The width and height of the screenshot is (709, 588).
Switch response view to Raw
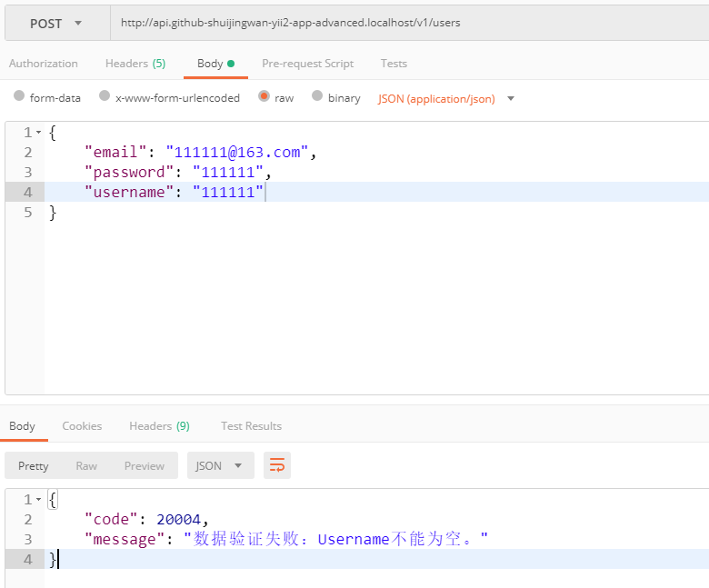86,465
